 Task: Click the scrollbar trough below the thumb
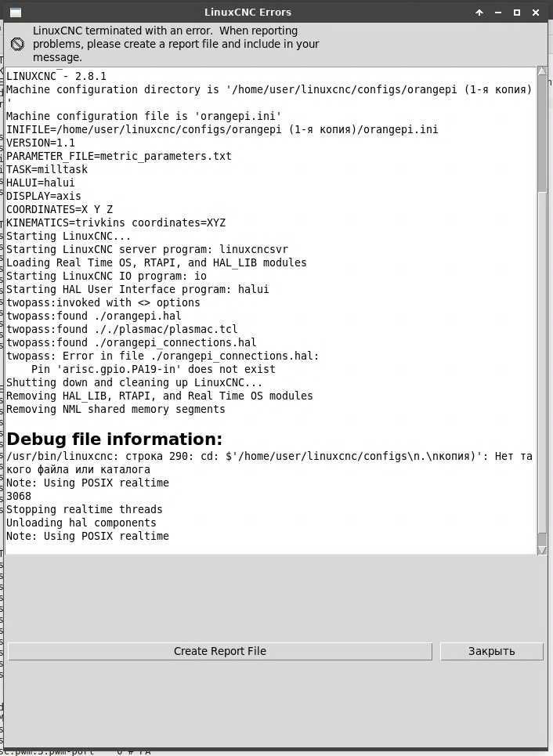[542, 367]
